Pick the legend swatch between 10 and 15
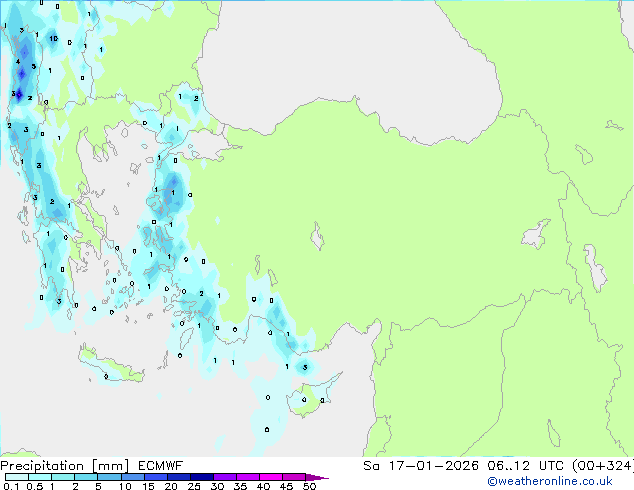 [x=132, y=477]
